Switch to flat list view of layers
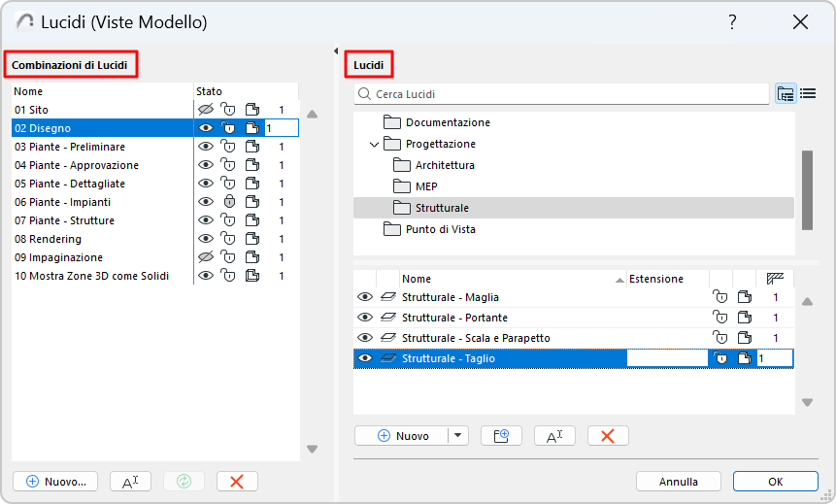 pyautogui.click(x=808, y=94)
